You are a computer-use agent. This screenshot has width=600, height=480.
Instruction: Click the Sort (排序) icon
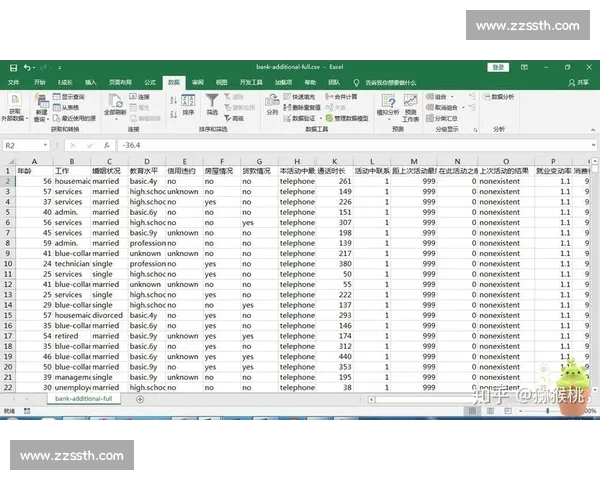(x=187, y=102)
